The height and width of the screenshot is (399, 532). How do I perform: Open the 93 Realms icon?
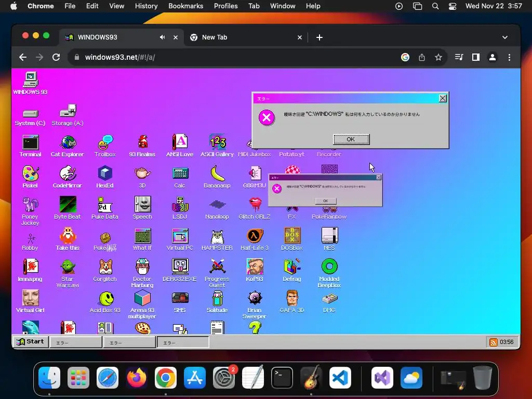click(142, 146)
